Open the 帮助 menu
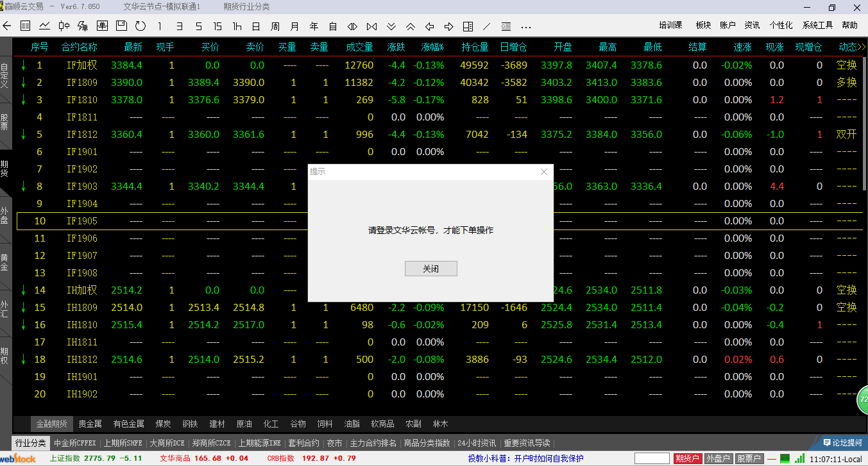 [x=849, y=26]
